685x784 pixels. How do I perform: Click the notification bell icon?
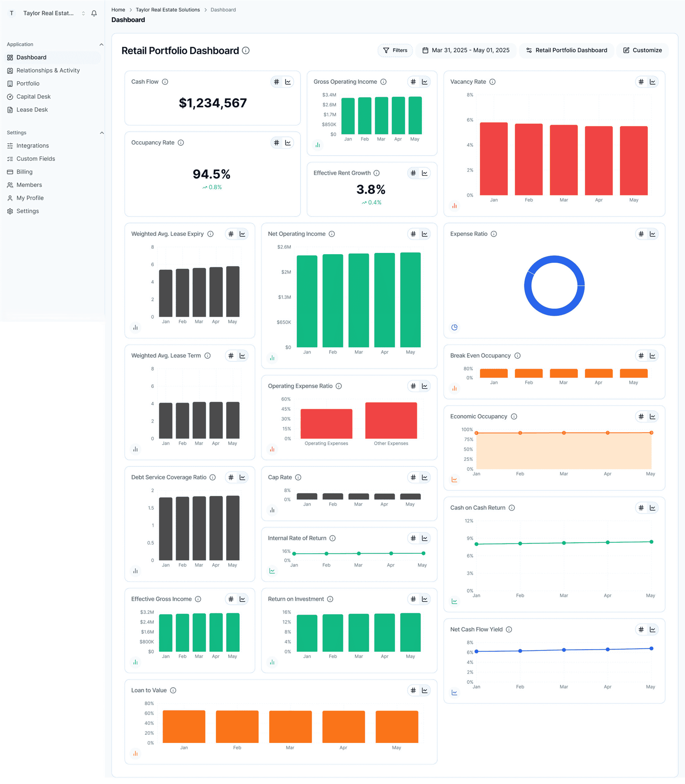click(x=94, y=13)
